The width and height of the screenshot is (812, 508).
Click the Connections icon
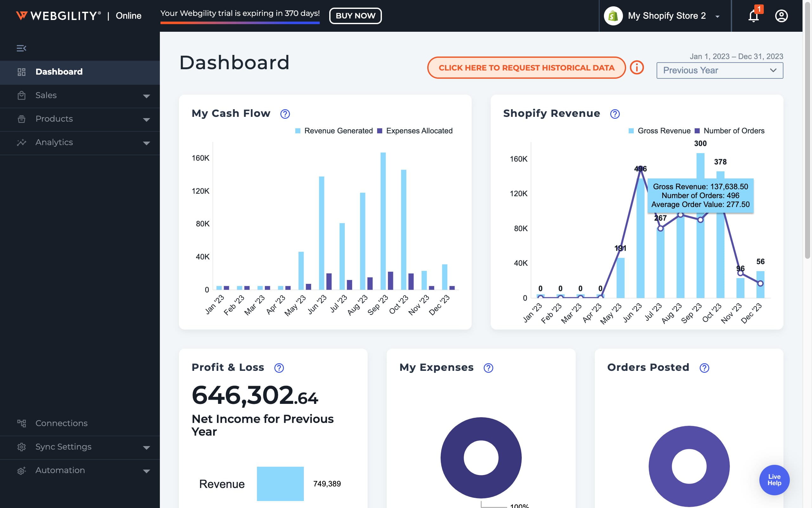22,423
